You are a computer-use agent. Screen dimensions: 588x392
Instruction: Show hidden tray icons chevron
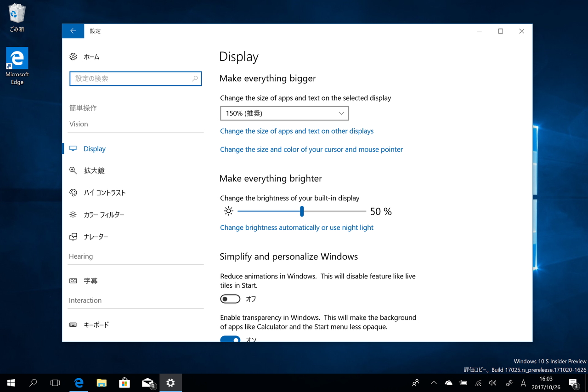[x=434, y=383]
